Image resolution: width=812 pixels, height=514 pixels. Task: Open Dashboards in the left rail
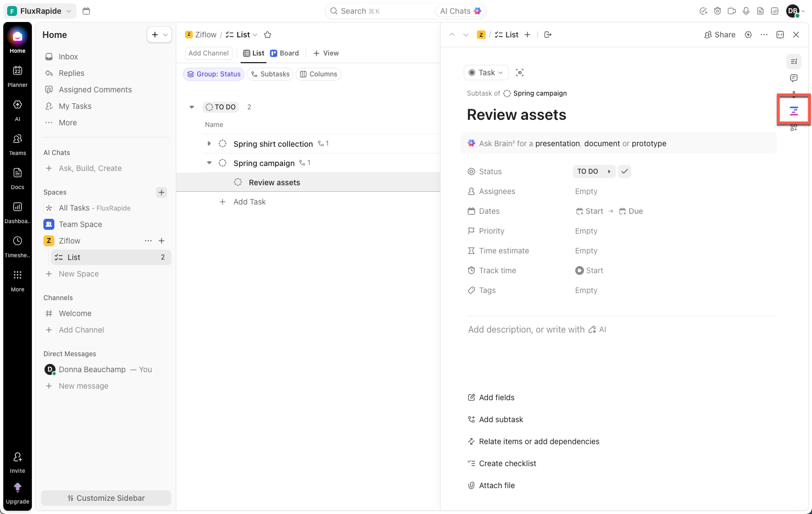click(18, 212)
